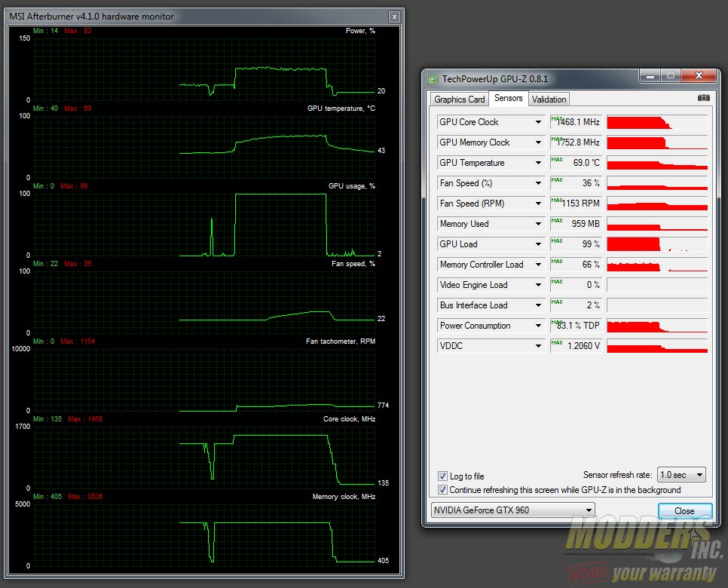This screenshot has height=588, width=728.
Task: Click the Power, % graph in Afterburner
Action: tap(204, 69)
